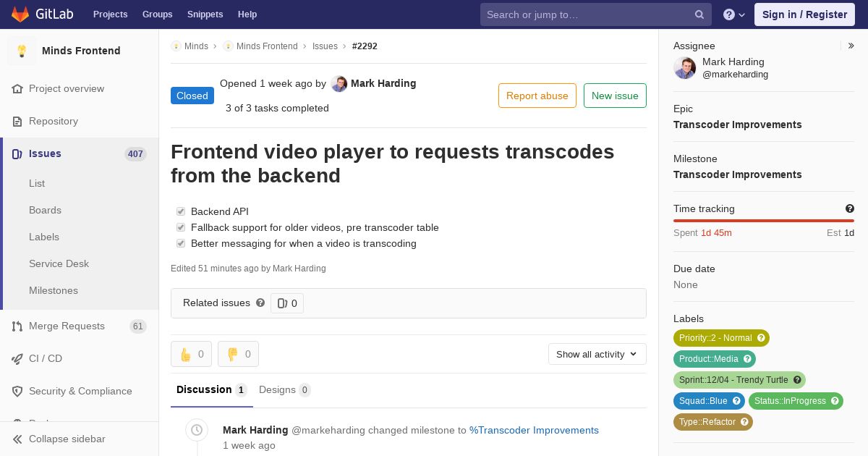Click the Type::Refactor label
The height and width of the screenshot is (456, 868).
coord(713,422)
